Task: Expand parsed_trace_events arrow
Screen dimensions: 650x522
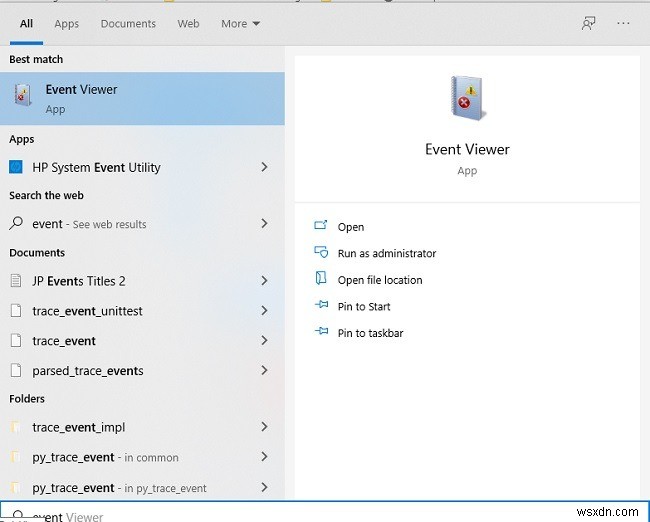Action: [x=264, y=370]
